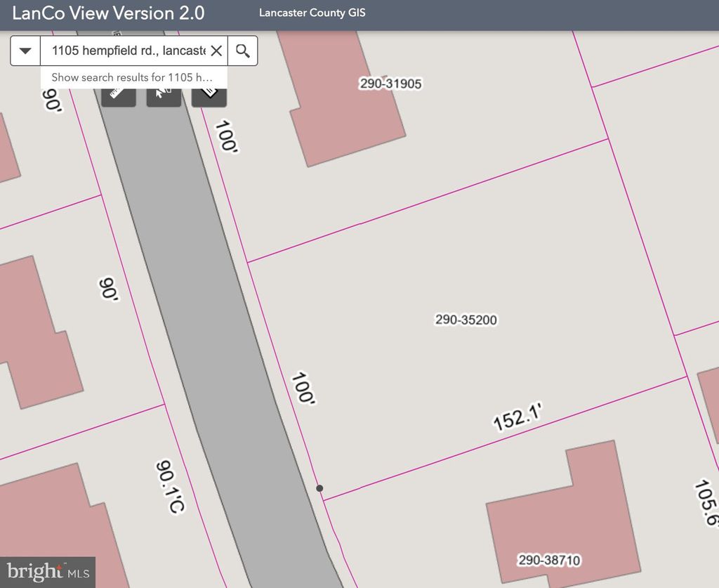Click parcel label 290-31905
719x588 pixels.
(x=390, y=84)
